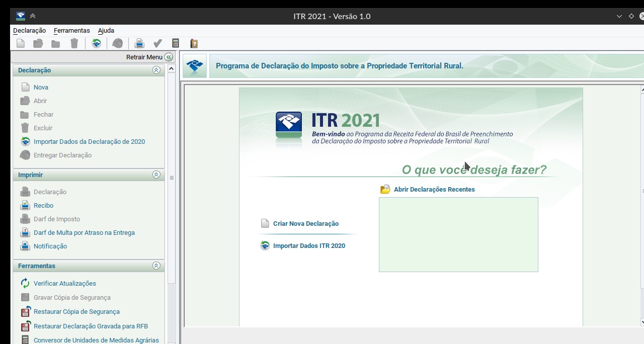Click the import data toolbar icon
This screenshot has width=644, height=344.
pos(96,43)
